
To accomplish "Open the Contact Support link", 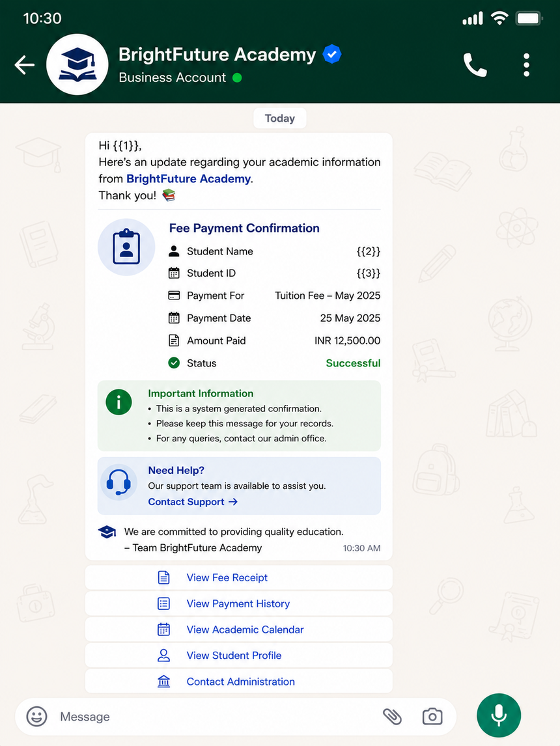I will tap(193, 502).
